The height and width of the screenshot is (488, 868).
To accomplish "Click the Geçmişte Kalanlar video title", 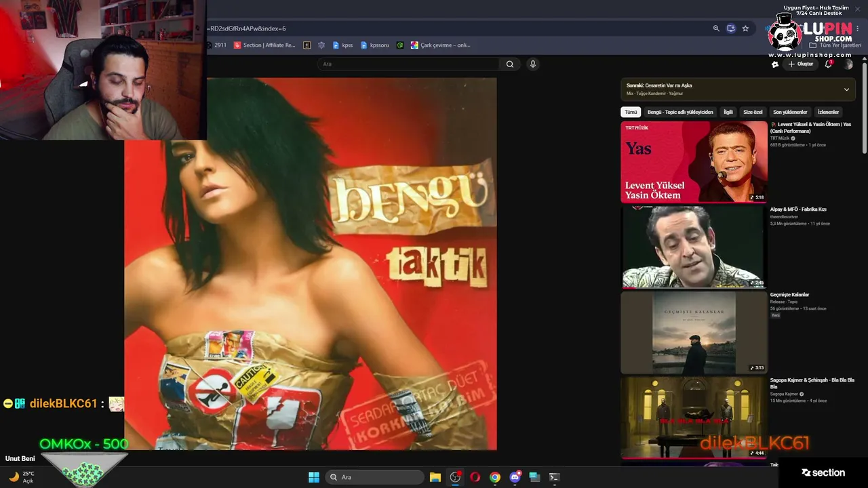I will (x=789, y=295).
